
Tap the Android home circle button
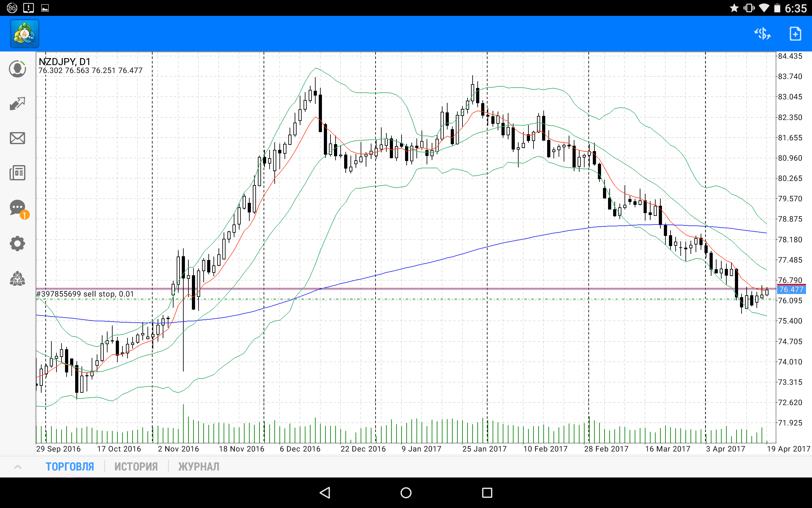click(x=406, y=492)
